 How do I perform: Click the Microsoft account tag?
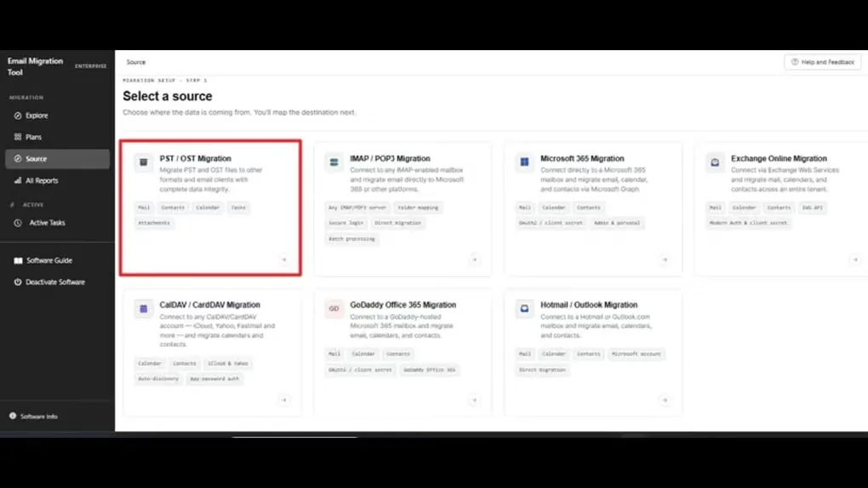[636, 355]
